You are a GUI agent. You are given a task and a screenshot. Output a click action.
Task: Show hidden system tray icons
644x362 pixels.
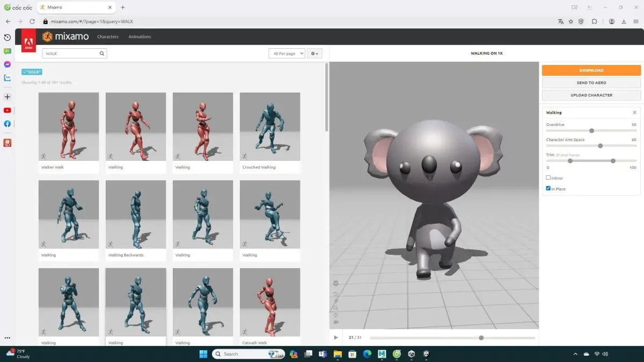(x=575, y=354)
